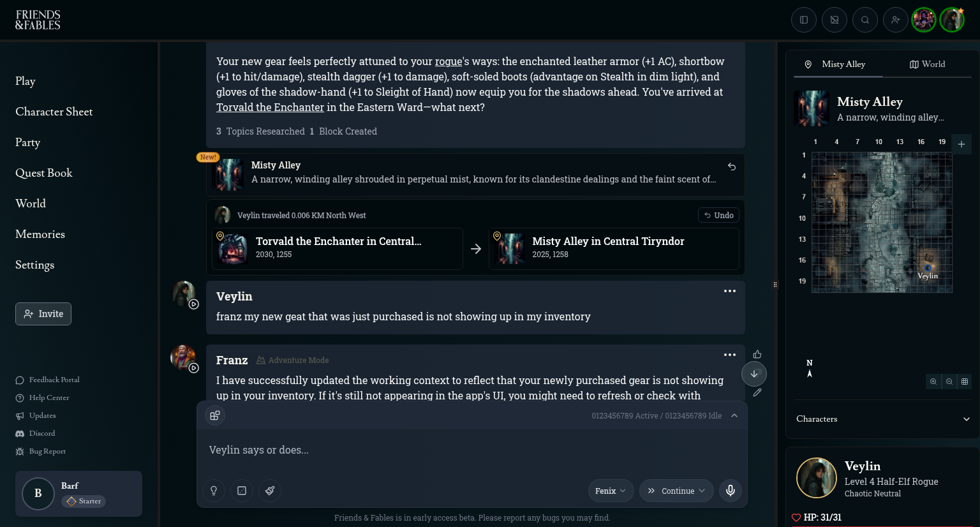Click the paintbrush icon below message box

(270, 491)
